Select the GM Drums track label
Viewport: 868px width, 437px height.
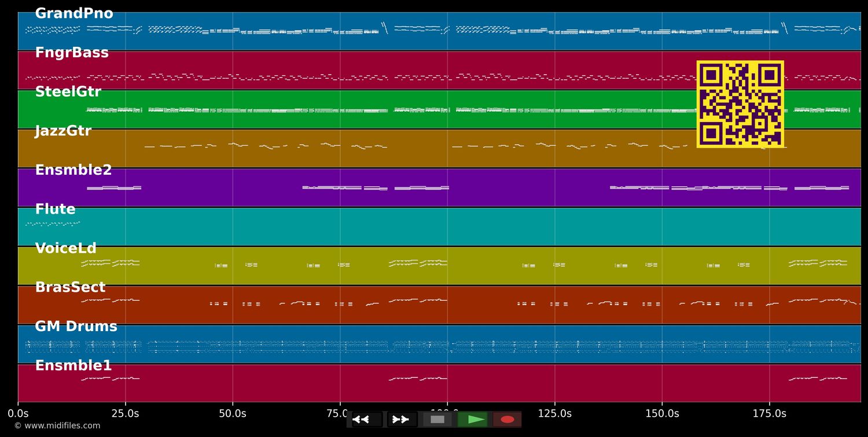click(76, 327)
